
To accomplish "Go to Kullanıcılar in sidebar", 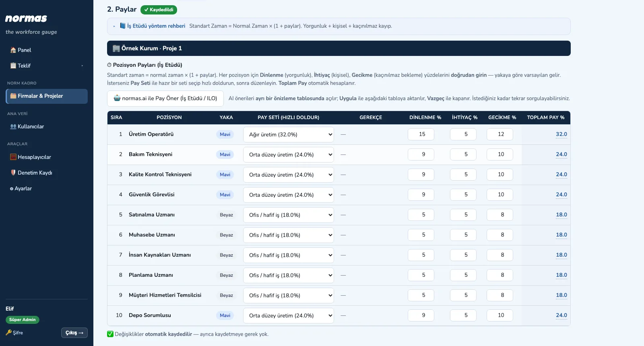I will coord(47,127).
